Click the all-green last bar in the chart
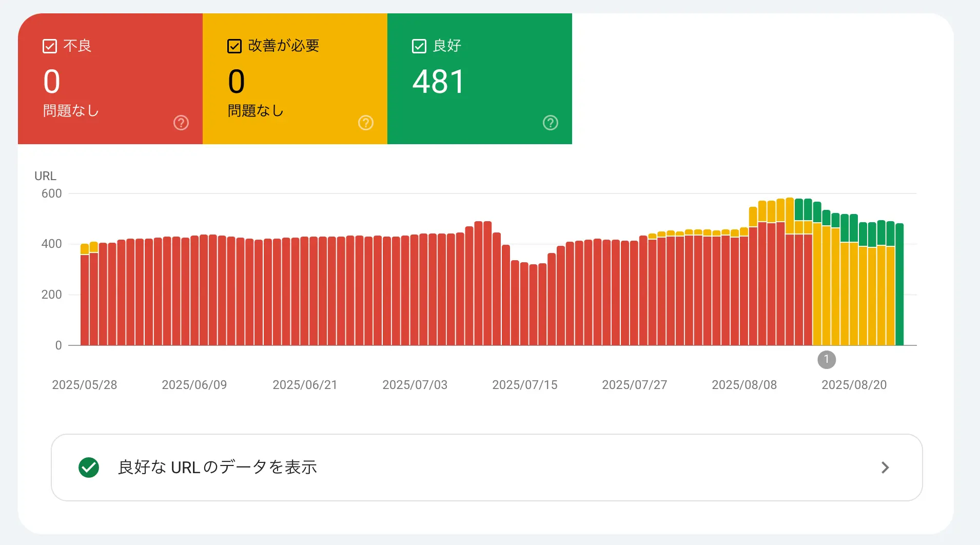 pyautogui.click(x=899, y=285)
